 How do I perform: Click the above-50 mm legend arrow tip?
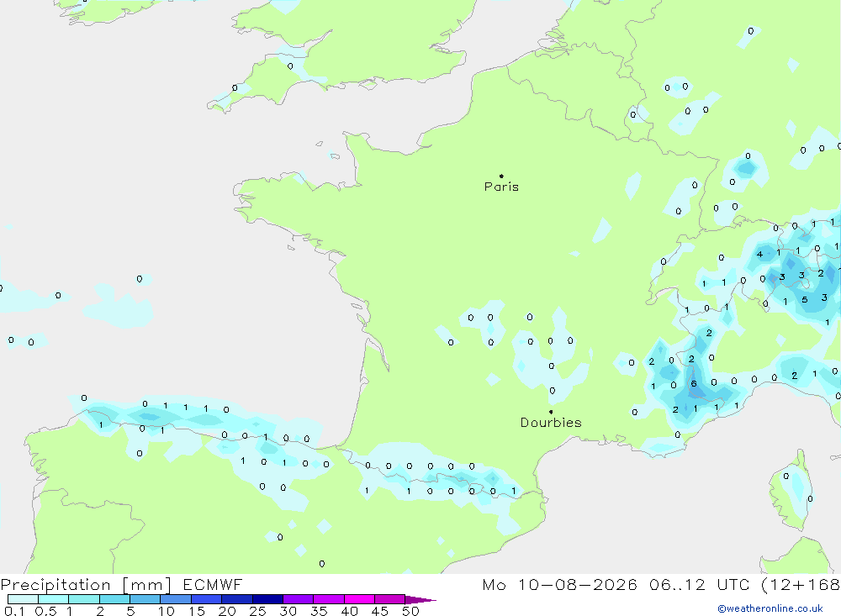point(421,600)
